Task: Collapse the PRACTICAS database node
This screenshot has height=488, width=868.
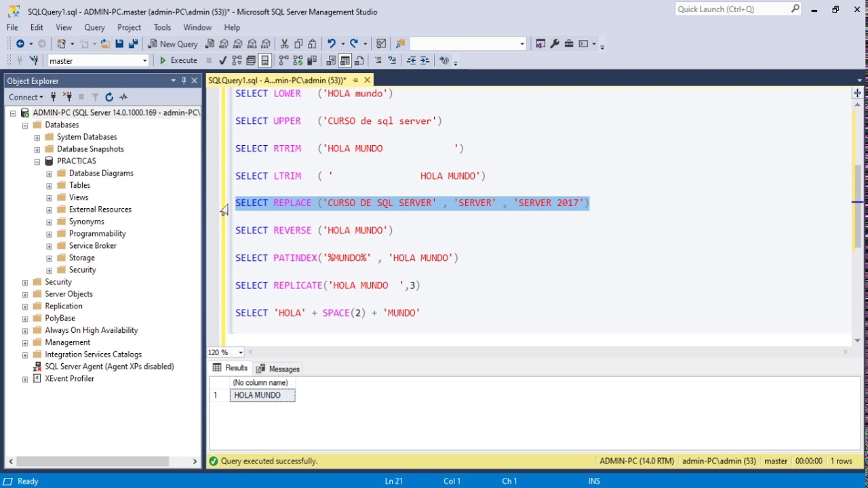Action: [x=37, y=161]
